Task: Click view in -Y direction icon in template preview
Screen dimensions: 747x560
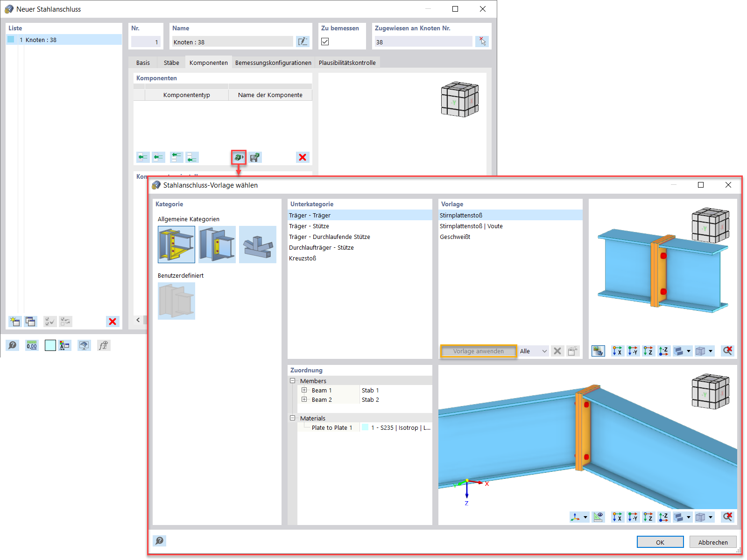Action: (633, 351)
